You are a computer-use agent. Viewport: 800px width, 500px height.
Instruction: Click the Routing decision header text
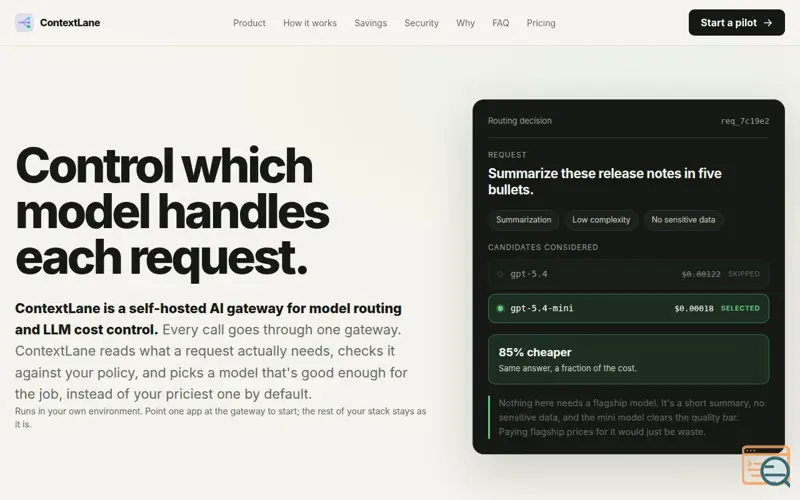point(519,121)
